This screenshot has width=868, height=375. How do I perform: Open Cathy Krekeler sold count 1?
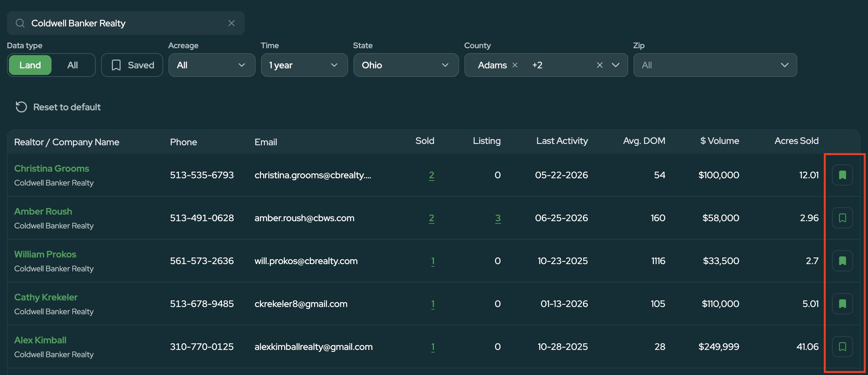pyautogui.click(x=433, y=304)
